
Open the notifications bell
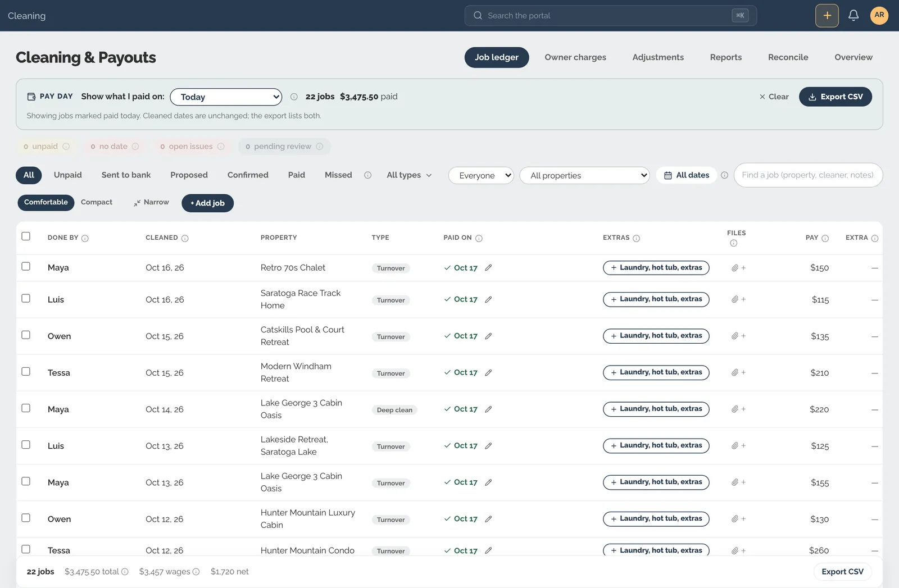pyautogui.click(x=853, y=15)
